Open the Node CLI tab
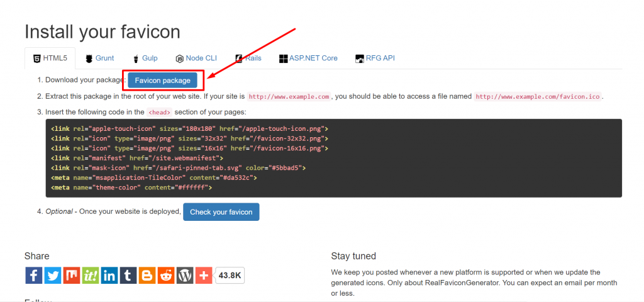 (x=196, y=59)
